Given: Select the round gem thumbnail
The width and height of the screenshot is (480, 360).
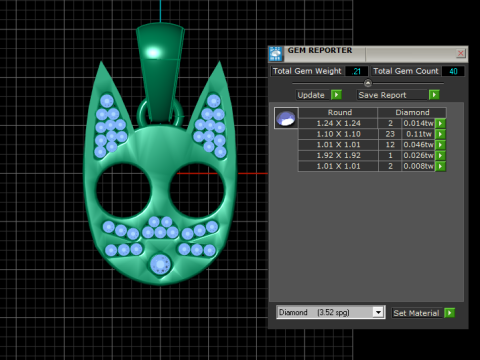Looking at the screenshot, I should 286,118.
